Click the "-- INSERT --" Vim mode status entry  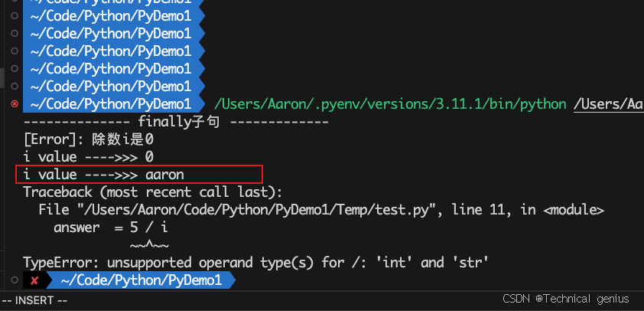pos(34,301)
